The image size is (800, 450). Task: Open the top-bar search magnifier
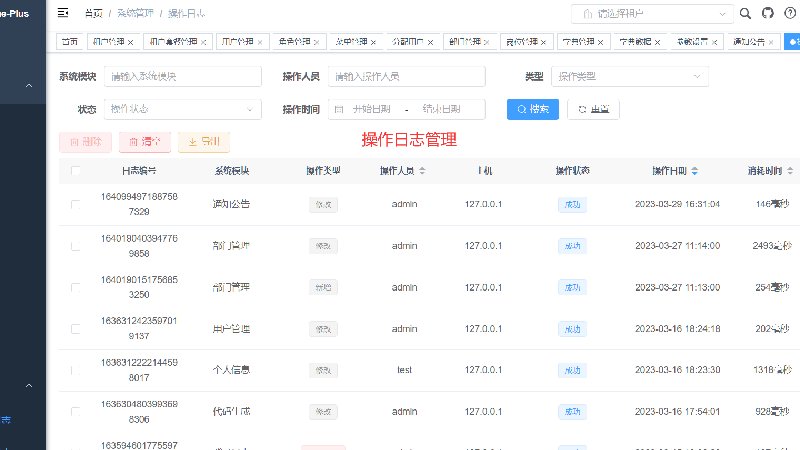pyautogui.click(x=745, y=14)
